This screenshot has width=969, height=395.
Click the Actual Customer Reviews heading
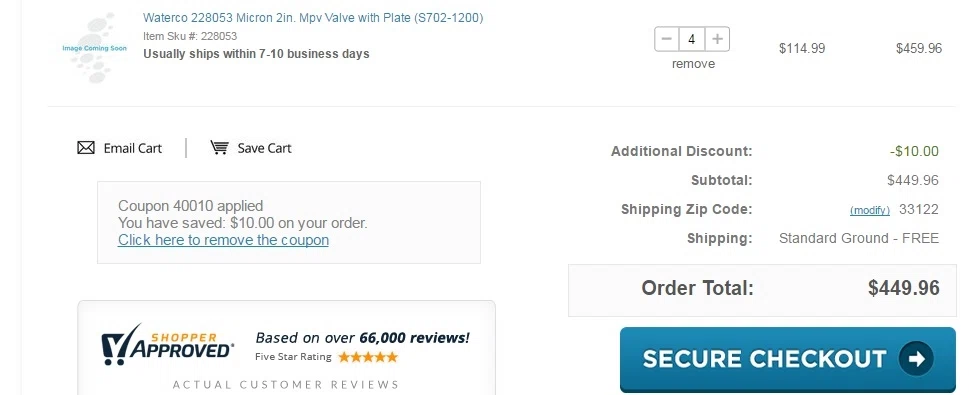286,384
